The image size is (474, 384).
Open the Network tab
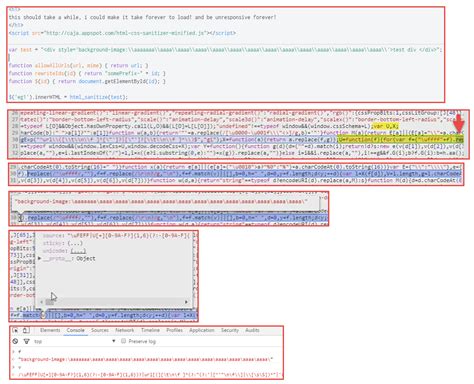(x=125, y=330)
